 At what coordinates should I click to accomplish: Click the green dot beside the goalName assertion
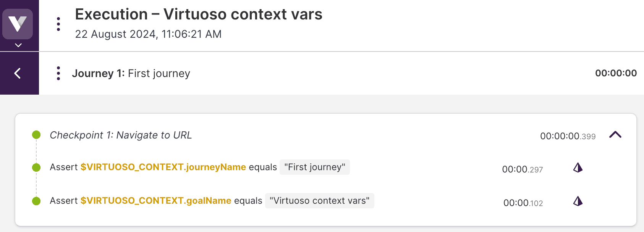(x=36, y=200)
